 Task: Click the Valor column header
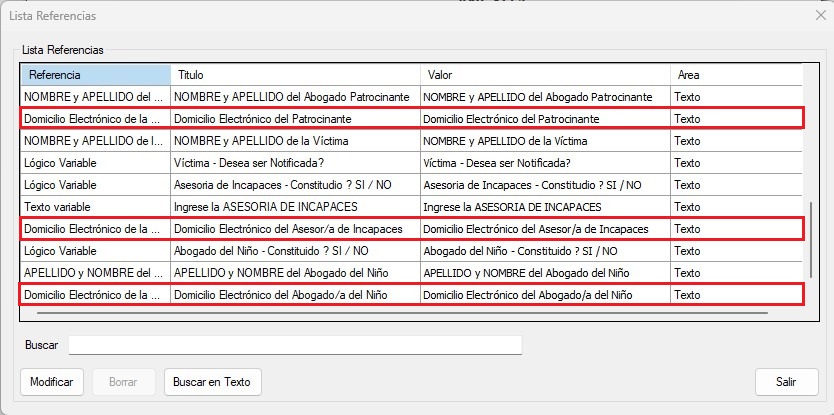tap(545, 75)
